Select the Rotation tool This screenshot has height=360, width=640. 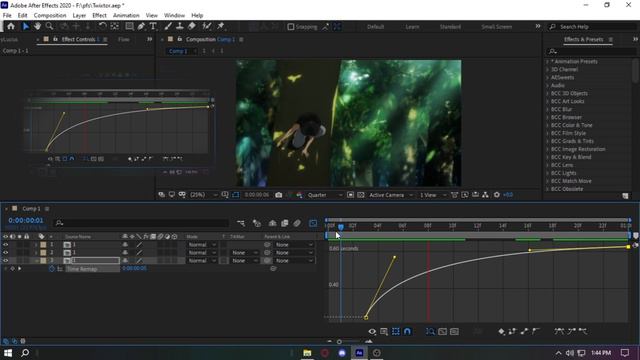(102, 26)
